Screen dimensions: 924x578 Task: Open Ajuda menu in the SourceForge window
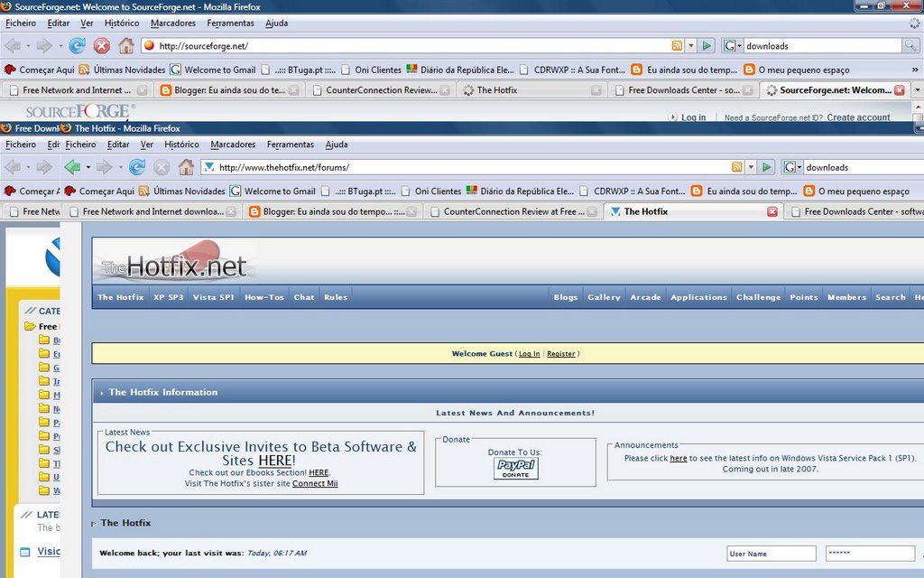pyautogui.click(x=276, y=23)
